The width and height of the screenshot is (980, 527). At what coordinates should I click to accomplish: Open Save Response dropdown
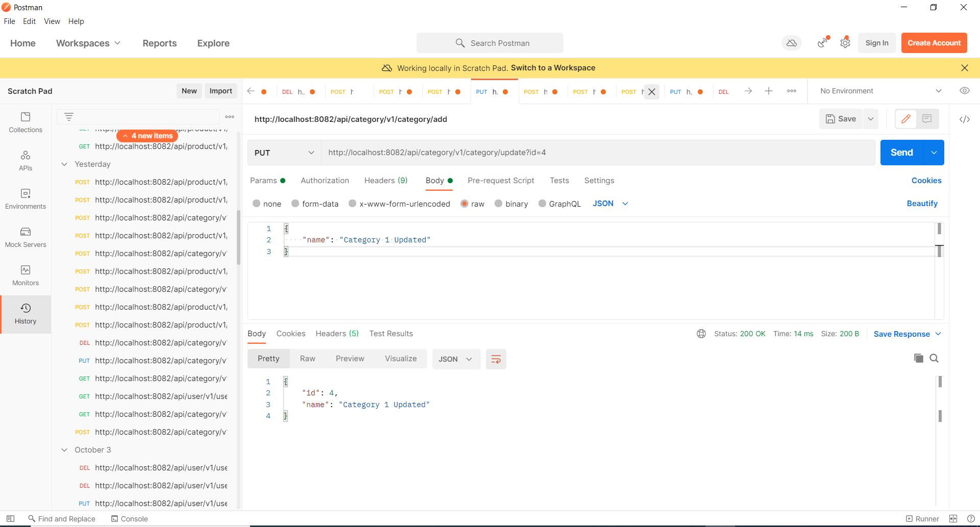click(x=907, y=334)
